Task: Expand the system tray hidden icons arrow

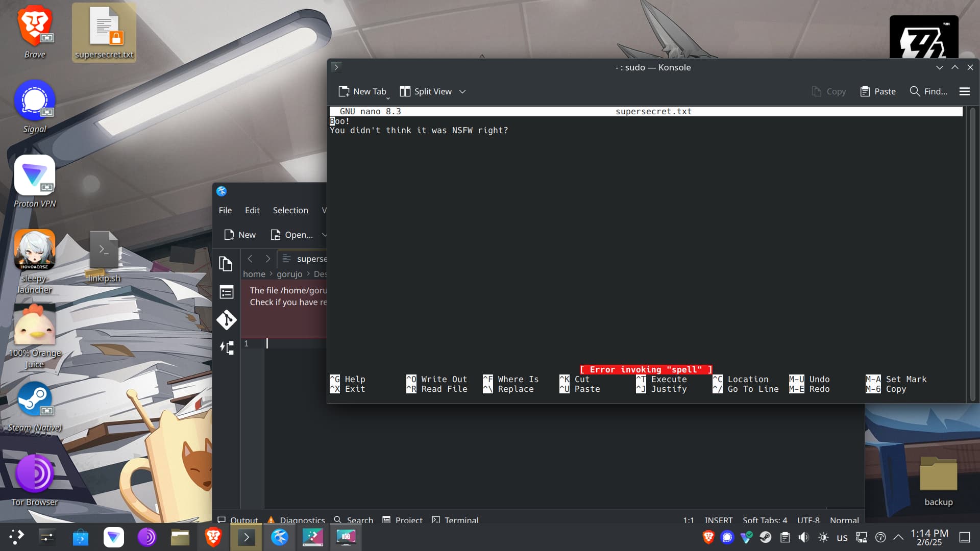Action: pos(898,537)
